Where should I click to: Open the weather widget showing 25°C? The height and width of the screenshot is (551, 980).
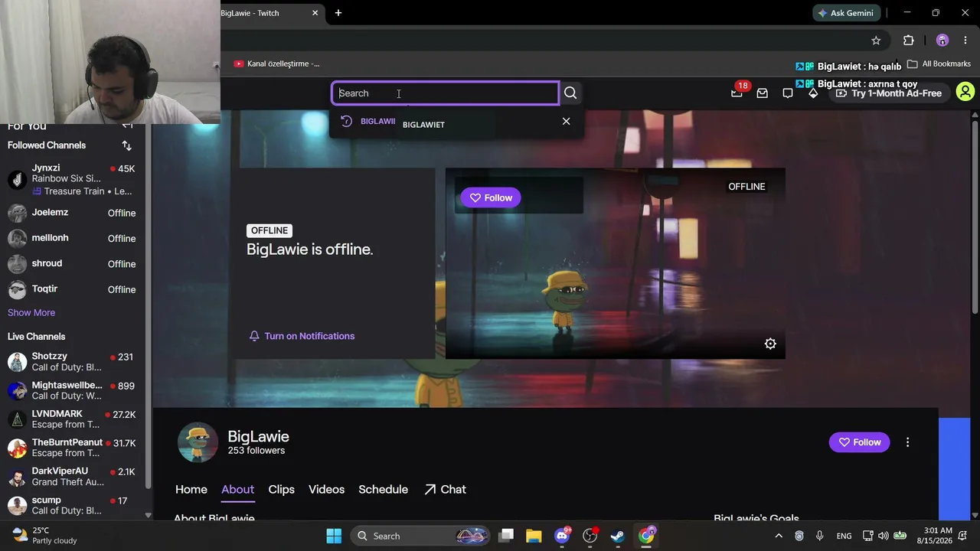point(44,536)
